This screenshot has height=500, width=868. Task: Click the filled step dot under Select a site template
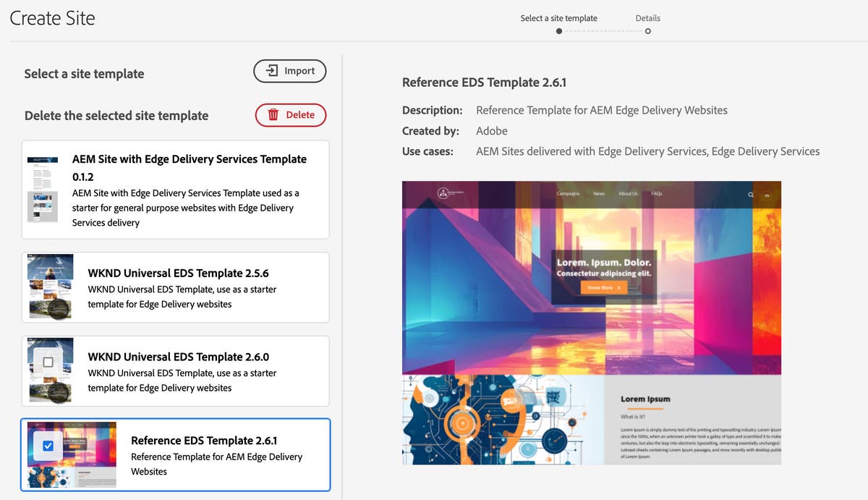tap(559, 31)
